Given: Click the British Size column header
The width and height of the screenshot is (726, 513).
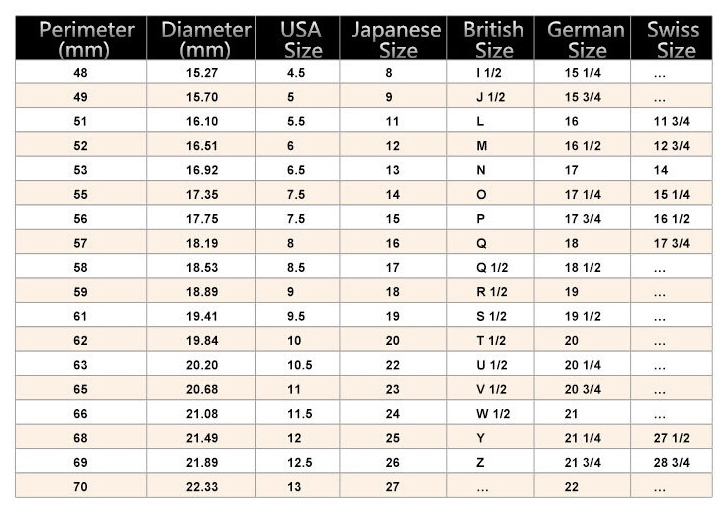Looking at the screenshot, I should [x=491, y=39].
